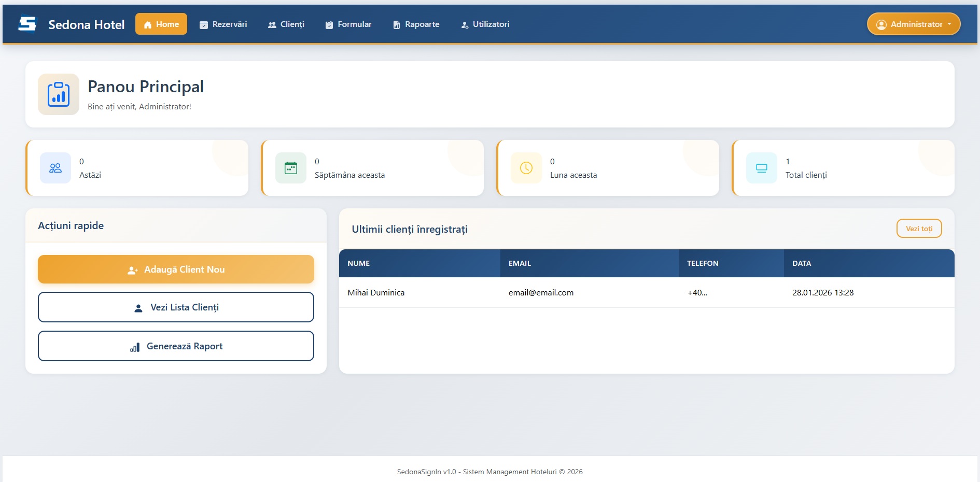Click the Total clienți monitor icon
The image size is (980, 482).
pos(762,168)
